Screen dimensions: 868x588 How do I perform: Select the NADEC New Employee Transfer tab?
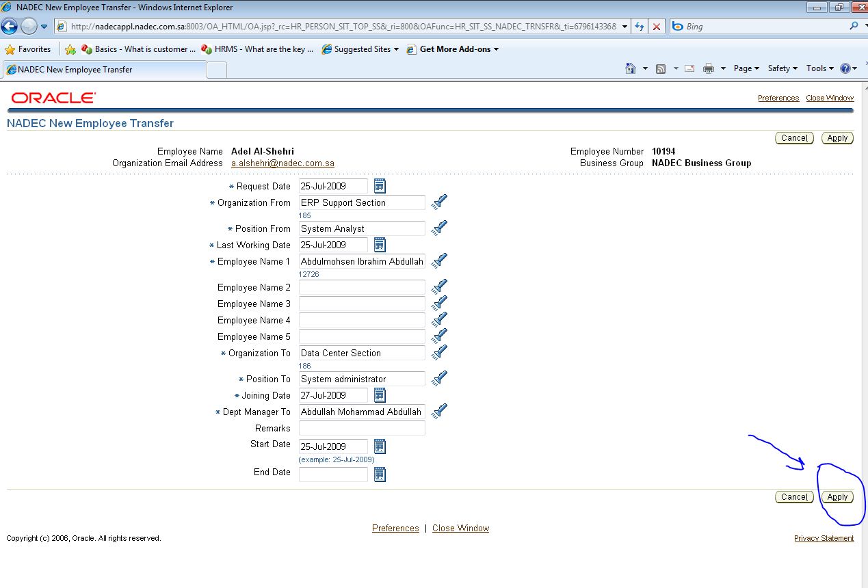(104, 70)
